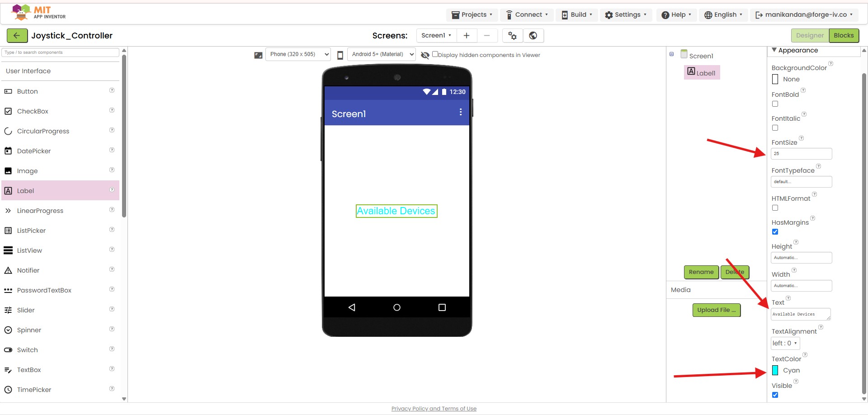The height and width of the screenshot is (415, 868).
Task: Toggle Display hidden components in Viewer
Action: pos(435,54)
